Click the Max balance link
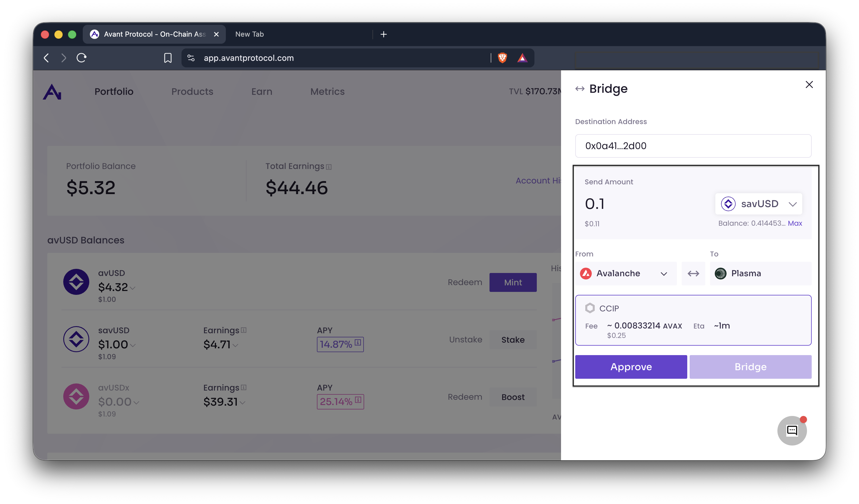 (x=795, y=223)
